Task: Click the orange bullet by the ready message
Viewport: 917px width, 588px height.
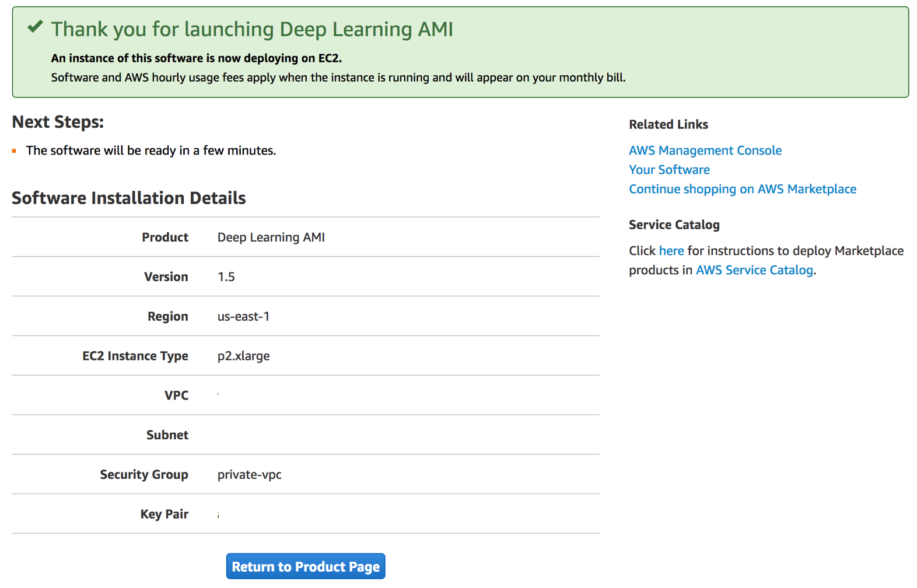Action: (15, 150)
